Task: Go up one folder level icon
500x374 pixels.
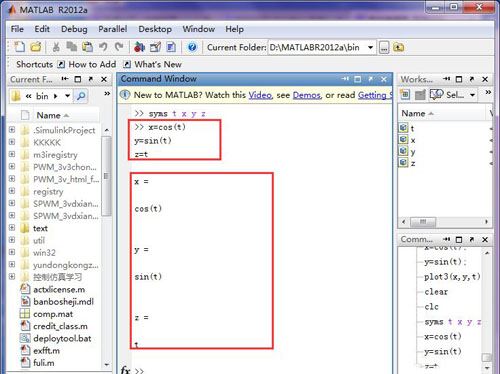Action: [398, 47]
